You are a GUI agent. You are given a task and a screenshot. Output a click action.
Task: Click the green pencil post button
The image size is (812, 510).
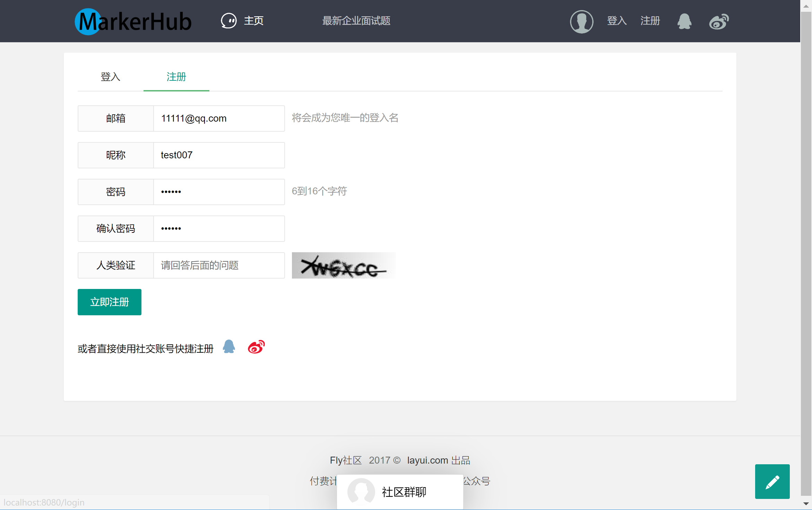(x=772, y=481)
